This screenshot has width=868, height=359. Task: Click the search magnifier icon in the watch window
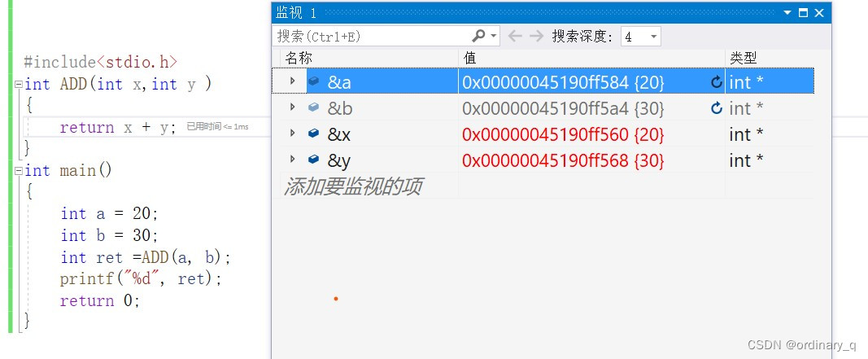[x=478, y=37]
